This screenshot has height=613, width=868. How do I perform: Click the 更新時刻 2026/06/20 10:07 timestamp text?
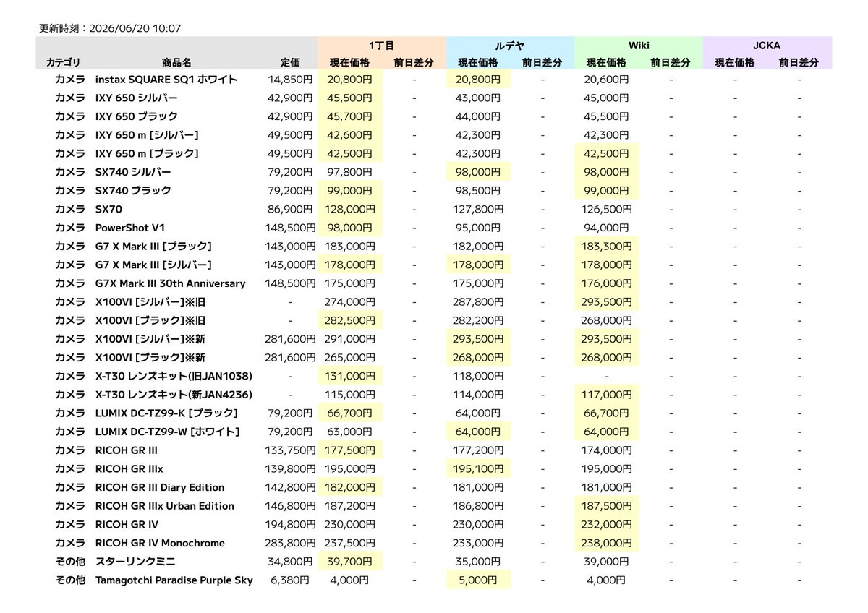110,29
